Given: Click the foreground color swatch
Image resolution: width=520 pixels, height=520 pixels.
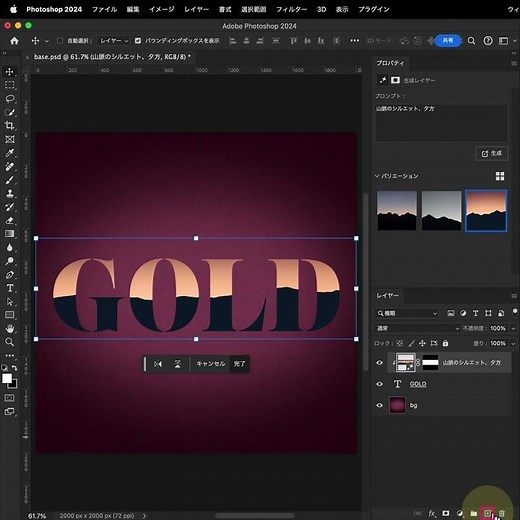Looking at the screenshot, I should pyautogui.click(x=7, y=379).
